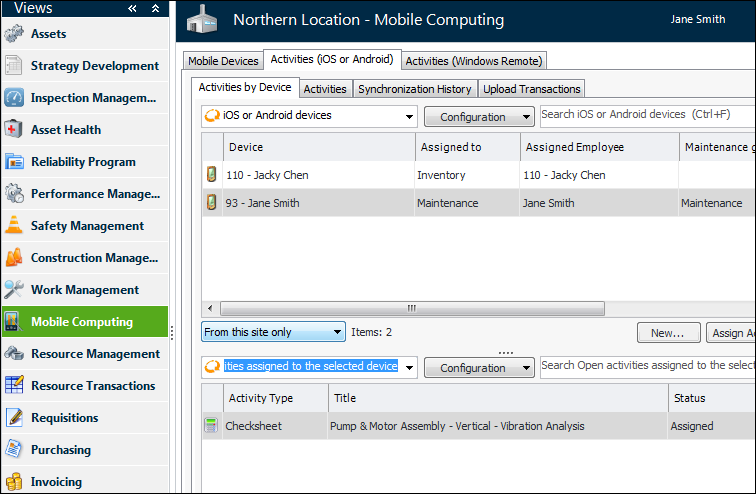Click the horizontal scrollbar under the device list
This screenshot has height=494, width=756.
pyautogui.click(x=411, y=308)
